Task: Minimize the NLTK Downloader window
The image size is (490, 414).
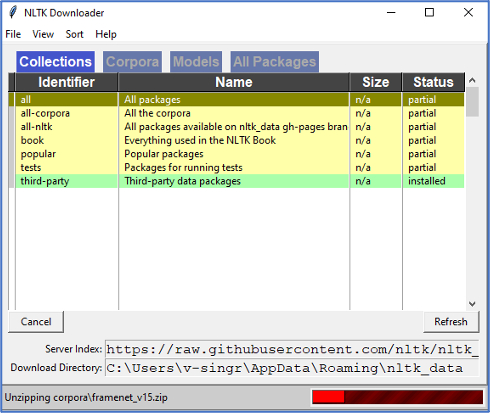Action: 391,13
